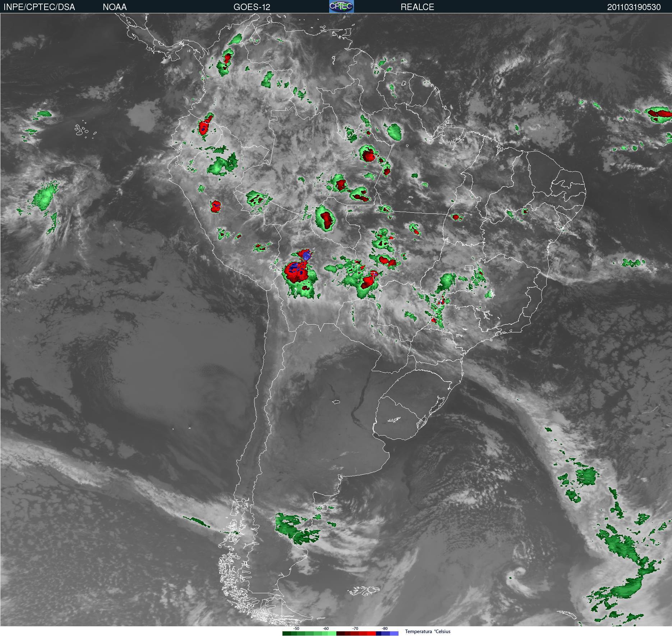Click the GOES-12 satellite label
Viewport: 672px width, 636px height.
click(252, 7)
